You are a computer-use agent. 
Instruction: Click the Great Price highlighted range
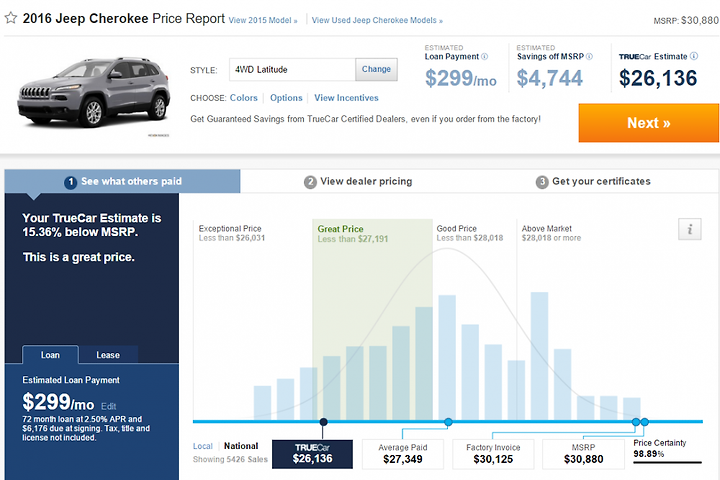[372, 319]
